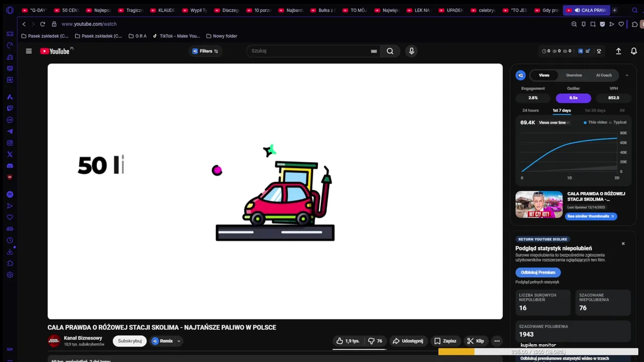Select the Outlier 8.5x metric
The width and height of the screenshot is (644, 362).
point(573,98)
